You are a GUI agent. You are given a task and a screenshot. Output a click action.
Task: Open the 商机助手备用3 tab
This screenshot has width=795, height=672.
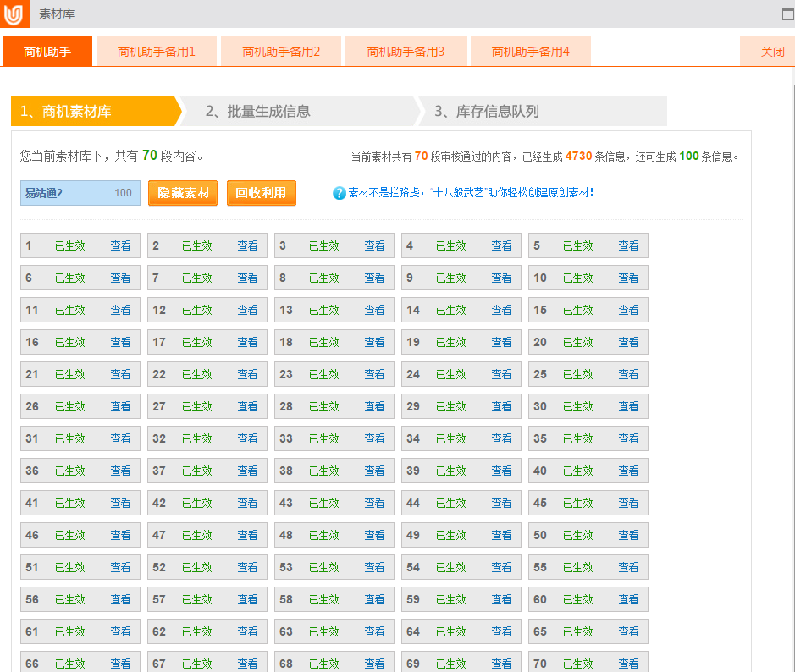(406, 52)
